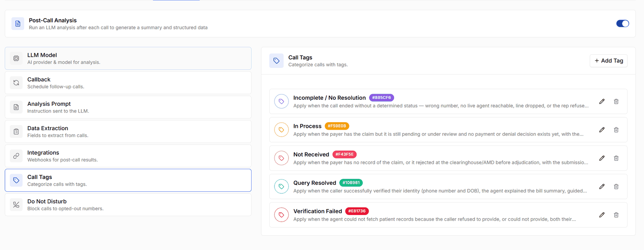Click the tag icon in Call Tags header
This screenshot has width=644, height=250.
pos(277,61)
